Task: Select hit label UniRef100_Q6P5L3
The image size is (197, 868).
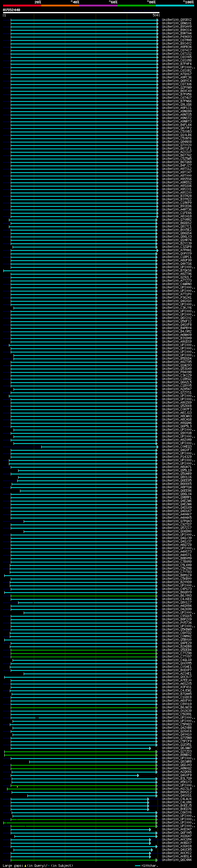Action: click(176, 426)
